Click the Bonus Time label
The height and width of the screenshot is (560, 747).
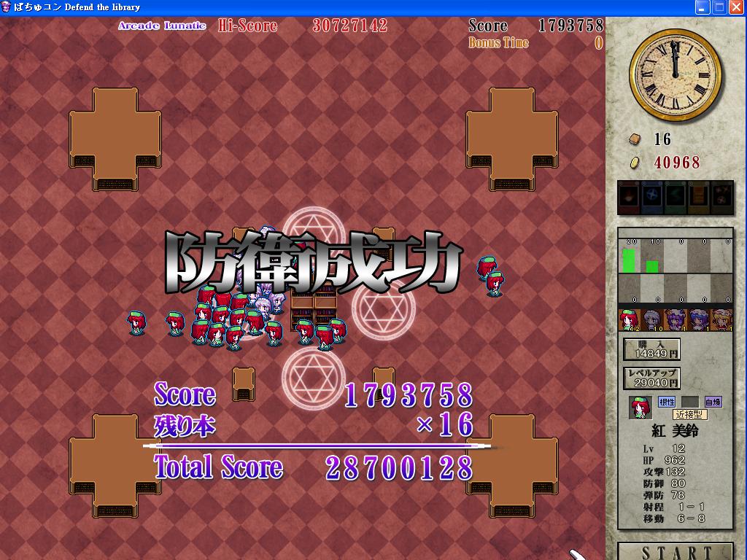[498, 43]
